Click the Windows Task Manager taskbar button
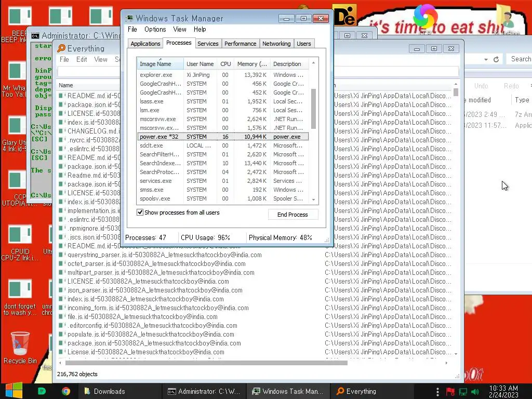 288,391
